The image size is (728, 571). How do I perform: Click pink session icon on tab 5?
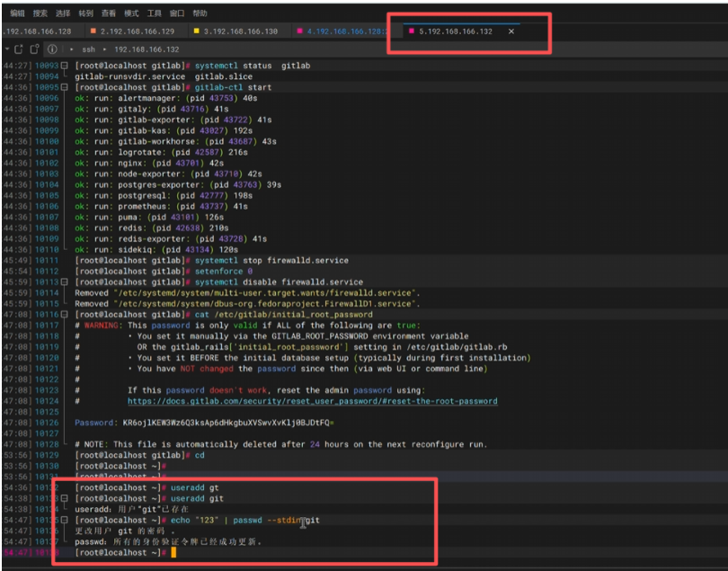click(x=412, y=31)
